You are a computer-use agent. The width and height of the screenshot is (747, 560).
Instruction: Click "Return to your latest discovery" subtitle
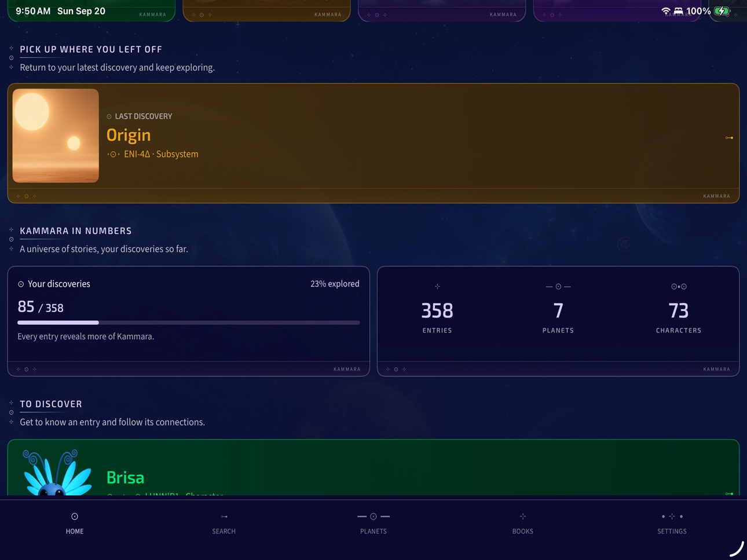[117, 68]
